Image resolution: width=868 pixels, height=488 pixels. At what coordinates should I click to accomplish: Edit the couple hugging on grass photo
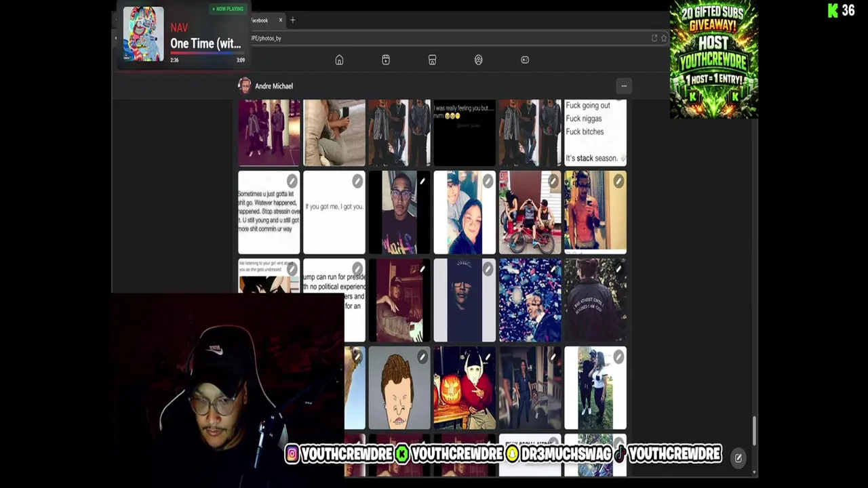(618, 357)
